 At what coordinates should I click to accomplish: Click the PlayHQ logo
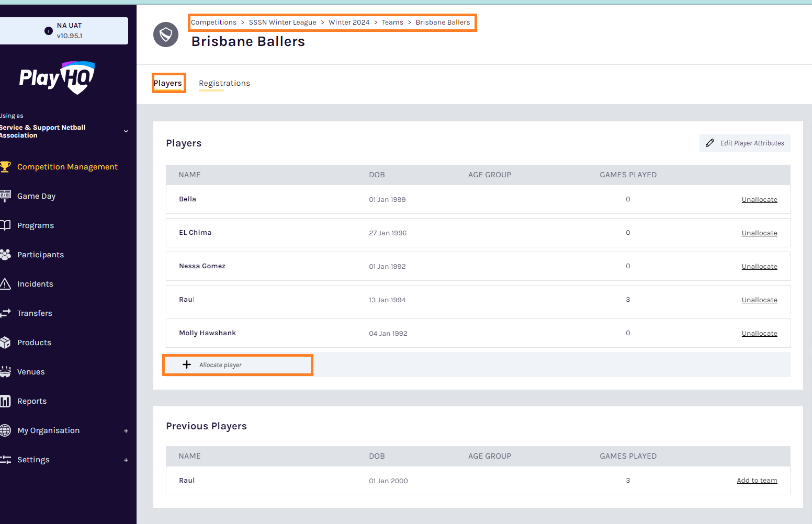[57, 77]
